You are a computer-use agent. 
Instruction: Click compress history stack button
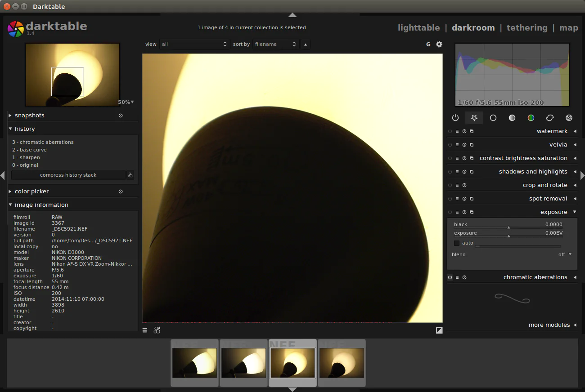tap(68, 175)
